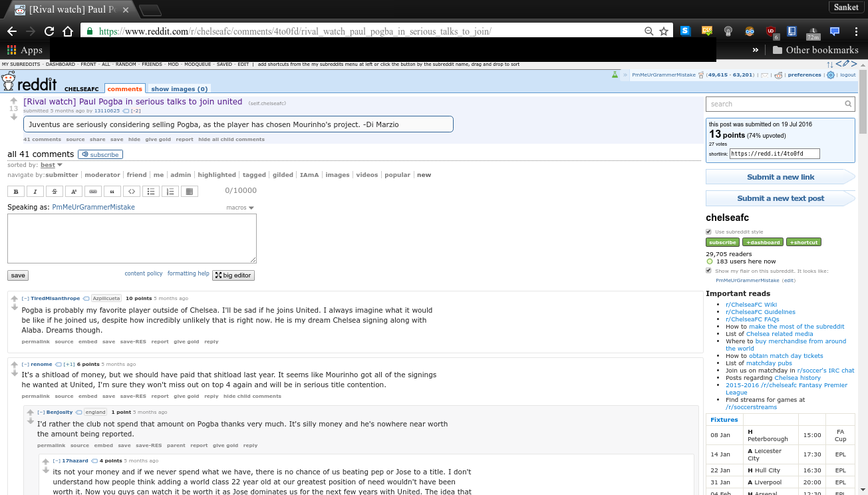Select the shortlink URL field
Screen dimensions: 868x495
click(774, 154)
